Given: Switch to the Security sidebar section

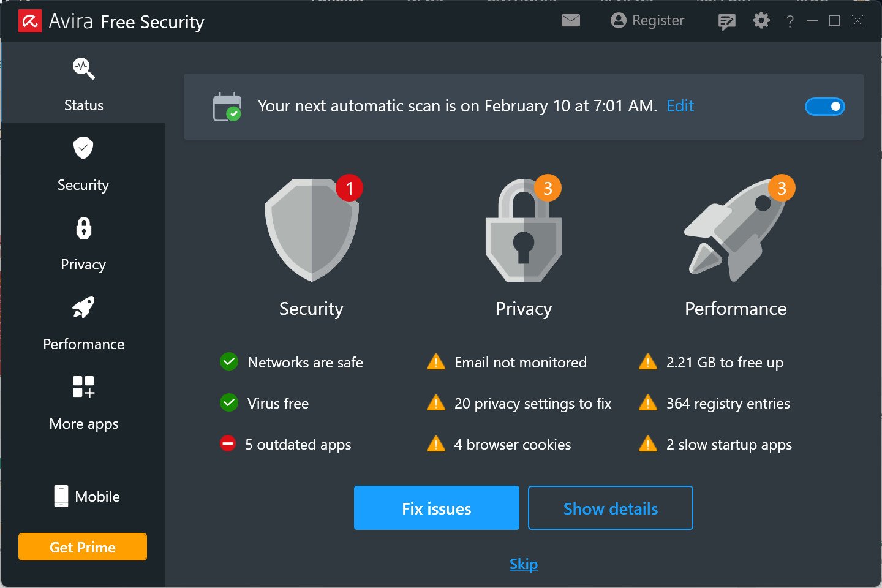Looking at the screenshot, I should tap(83, 164).
